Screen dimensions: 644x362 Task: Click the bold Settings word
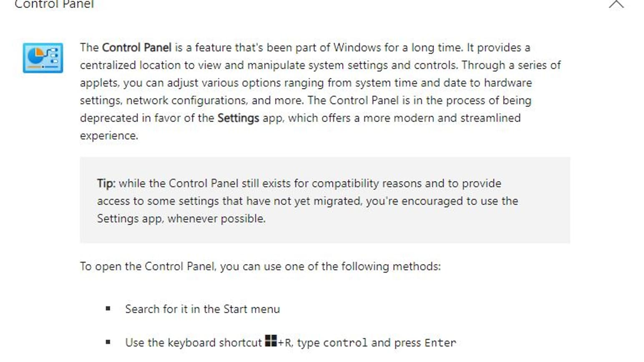238,118
